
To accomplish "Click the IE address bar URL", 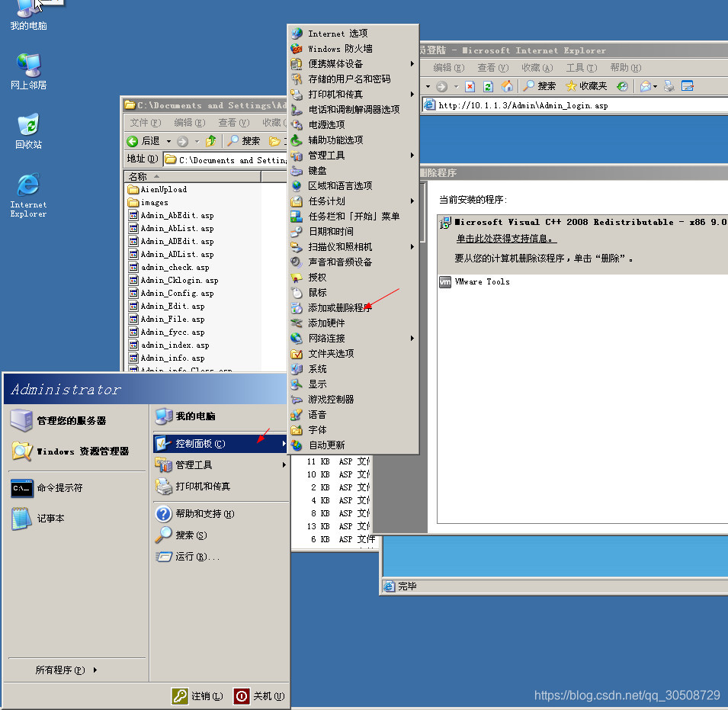I will tap(523, 105).
